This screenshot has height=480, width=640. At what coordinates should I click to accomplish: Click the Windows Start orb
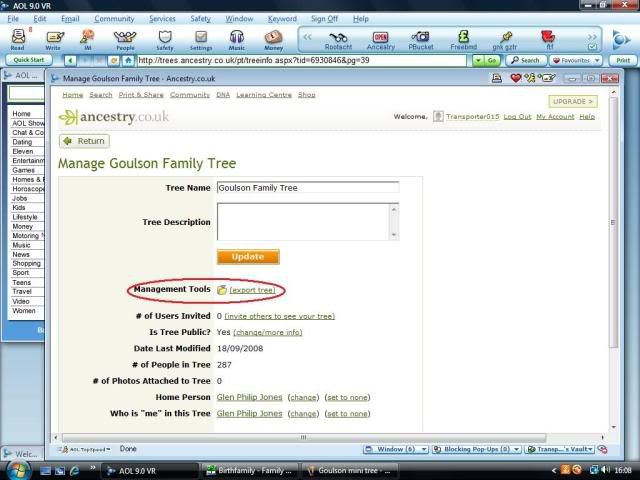(x=17, y=470)
